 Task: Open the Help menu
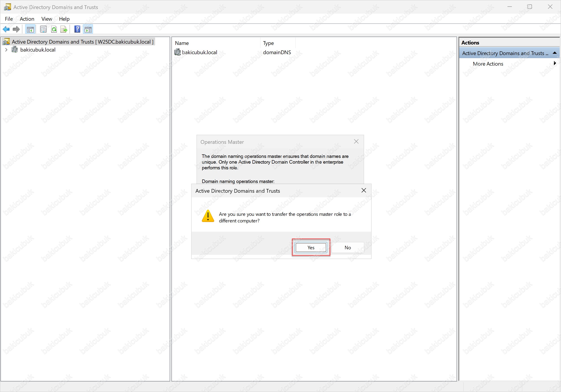click(64, 19)
